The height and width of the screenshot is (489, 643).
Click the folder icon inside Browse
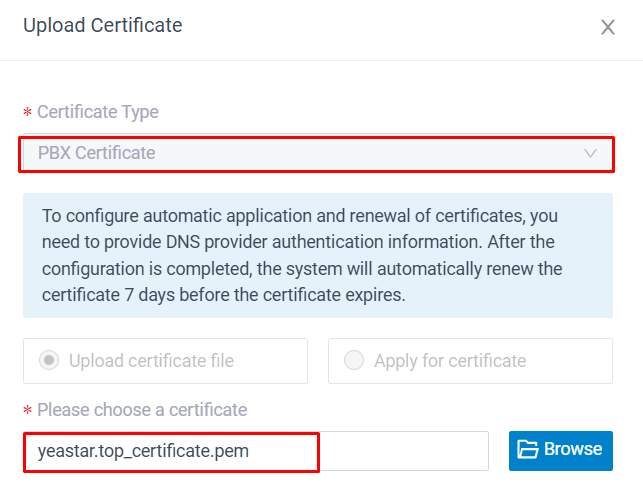point(527,449)
